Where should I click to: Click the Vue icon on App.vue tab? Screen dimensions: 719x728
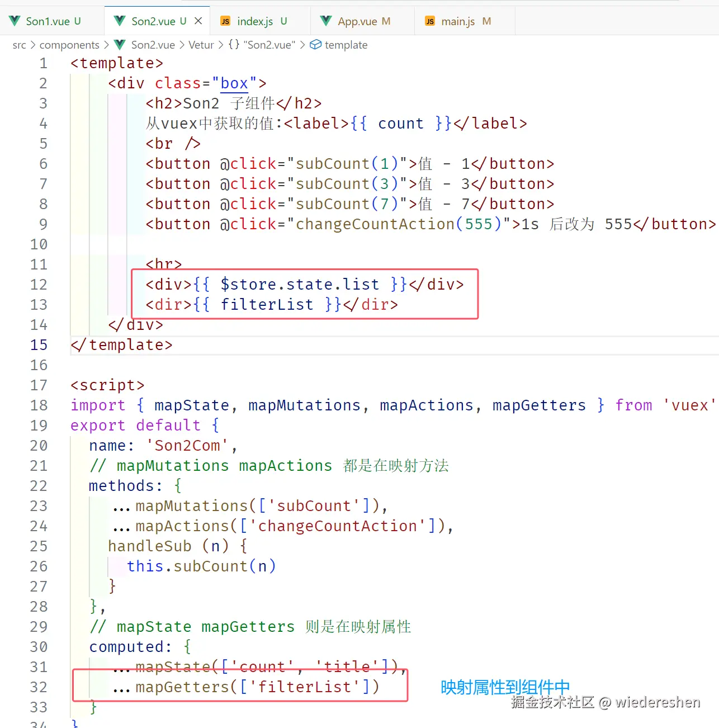click(326, 21)
